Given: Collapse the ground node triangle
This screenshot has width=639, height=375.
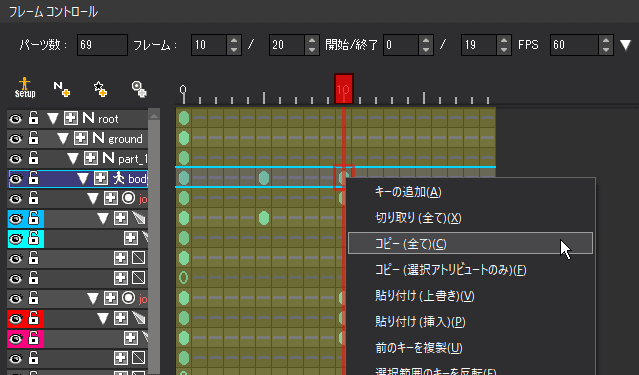Looking at the screenshot, I should tap(62, 139).
